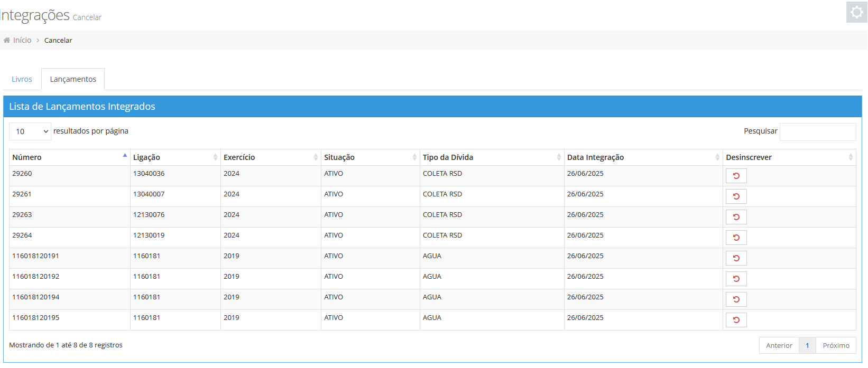Click Lista de Lançamentos Integrados header
Image resolution: width=868 pixels, height=368 pixels.
pyautogui.click(x=82, y=106)
